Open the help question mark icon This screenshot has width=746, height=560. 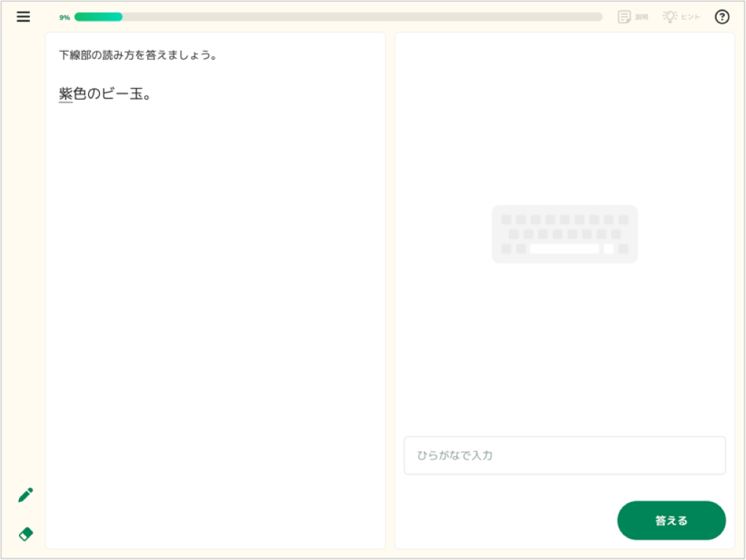(722, 17)
